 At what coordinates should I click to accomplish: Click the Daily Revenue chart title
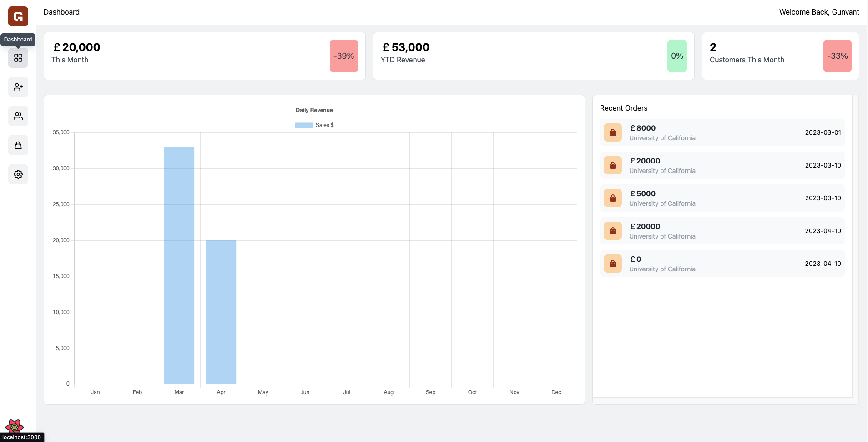click(314, 110)
